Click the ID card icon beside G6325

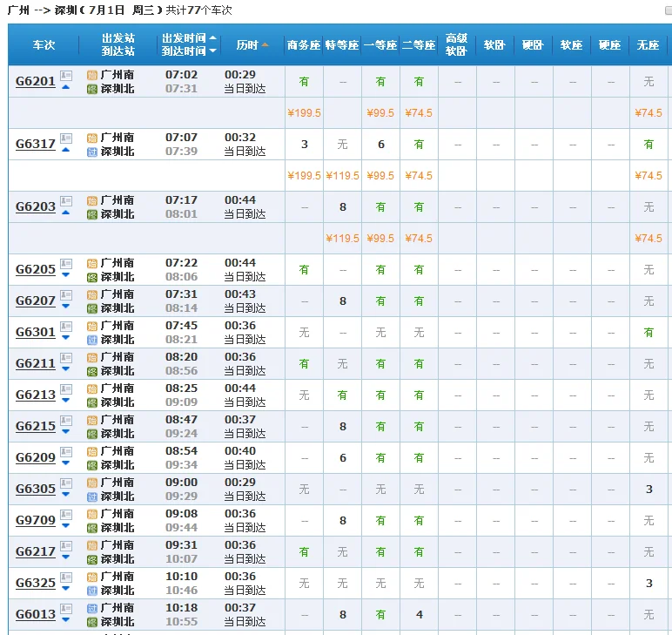66,578
